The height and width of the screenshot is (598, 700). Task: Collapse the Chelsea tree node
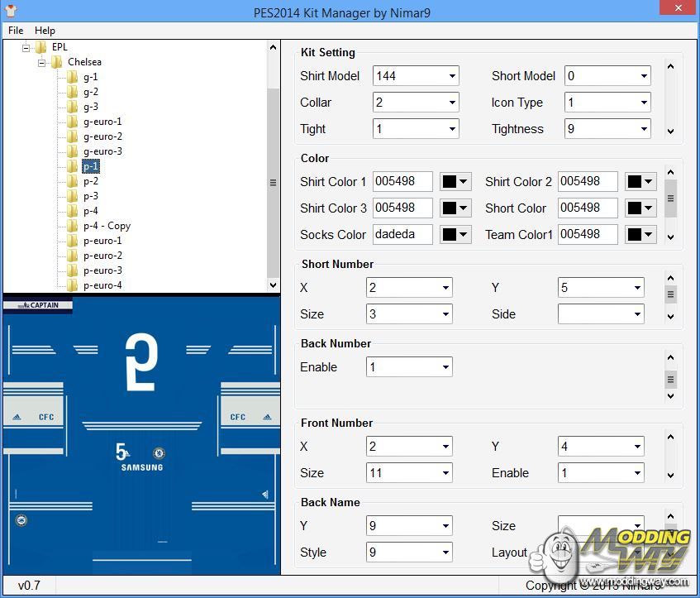[42, 62]
